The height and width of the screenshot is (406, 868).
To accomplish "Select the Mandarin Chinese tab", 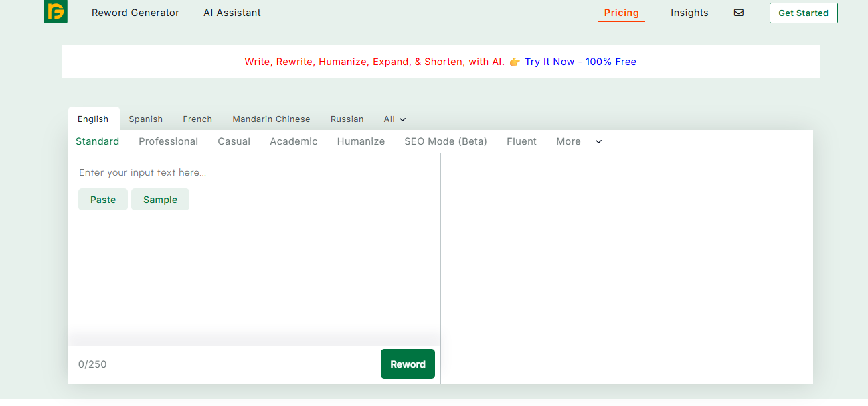I will coord(271,119).
